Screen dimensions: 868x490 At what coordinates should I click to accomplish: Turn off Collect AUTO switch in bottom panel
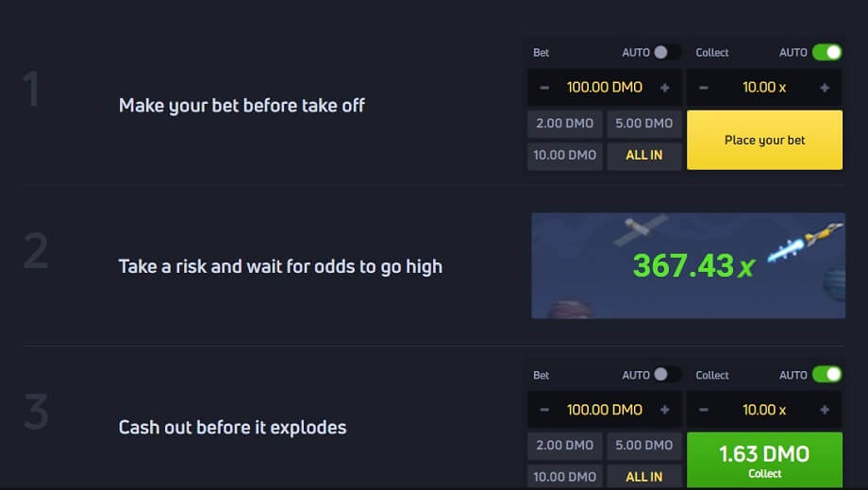(827, 374)
